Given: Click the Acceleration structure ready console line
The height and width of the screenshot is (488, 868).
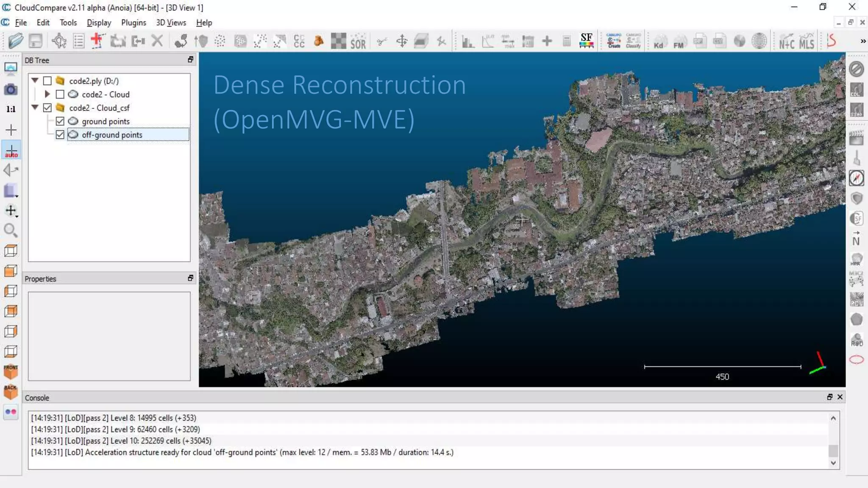Looking at the screenshot, I should coord(242,452).
